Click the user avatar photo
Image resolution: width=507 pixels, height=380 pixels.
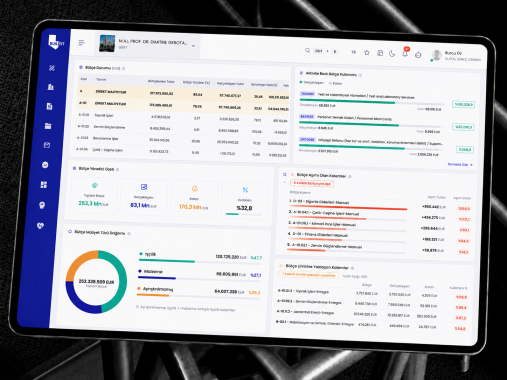click(436, 55)
